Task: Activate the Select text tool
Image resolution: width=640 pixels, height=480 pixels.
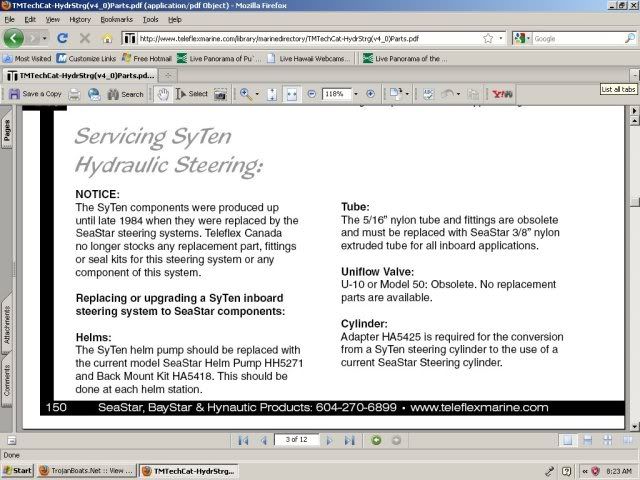Action: coord(192,94)
